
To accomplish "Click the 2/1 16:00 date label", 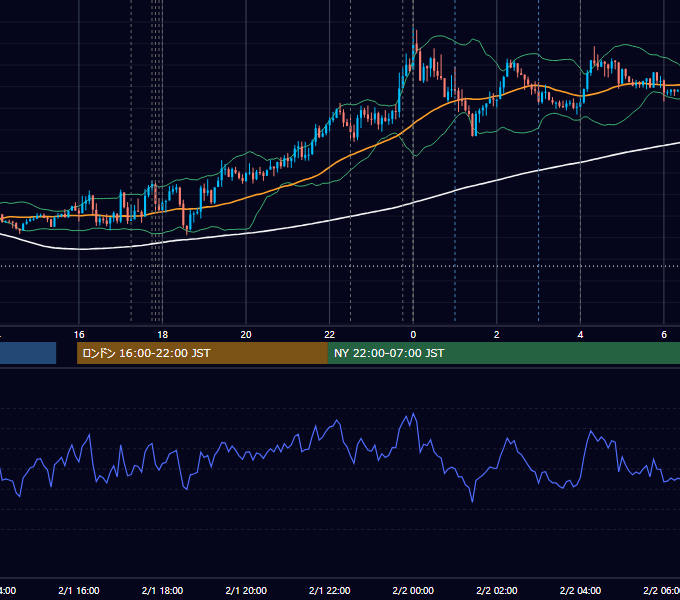I will click(x=79, y=590).
